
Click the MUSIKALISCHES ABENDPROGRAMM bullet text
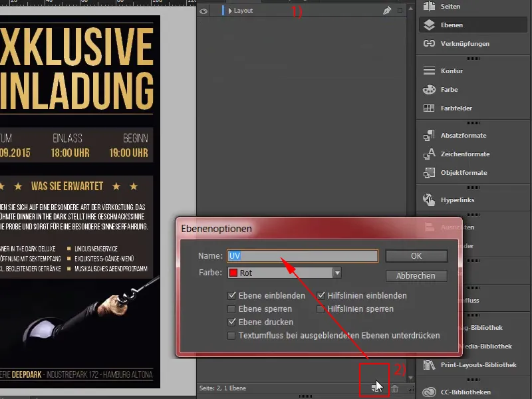click(x=111, y=269)
